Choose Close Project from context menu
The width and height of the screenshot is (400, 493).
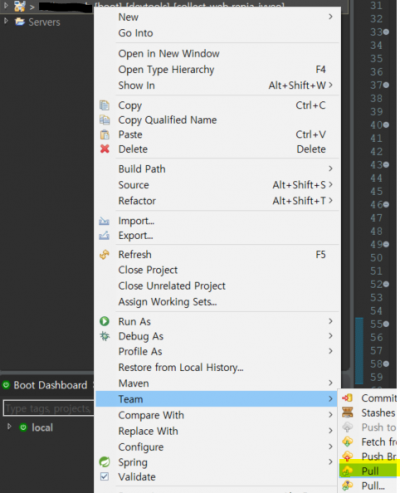tap(148, 270)
